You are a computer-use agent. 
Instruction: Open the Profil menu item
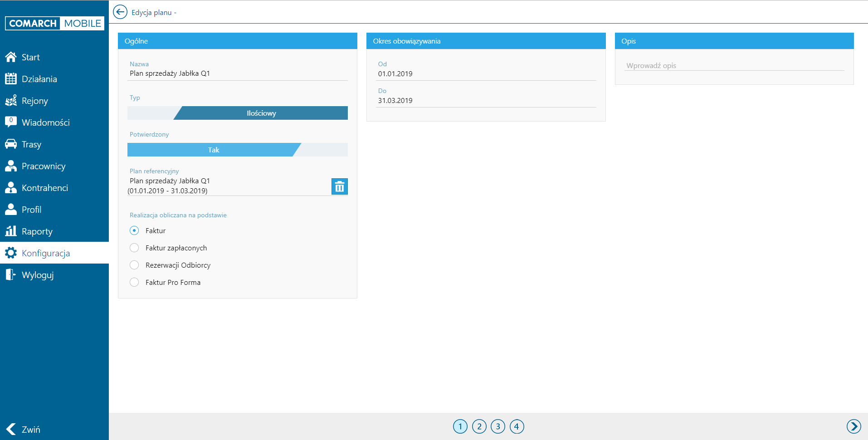coord(54,209)
